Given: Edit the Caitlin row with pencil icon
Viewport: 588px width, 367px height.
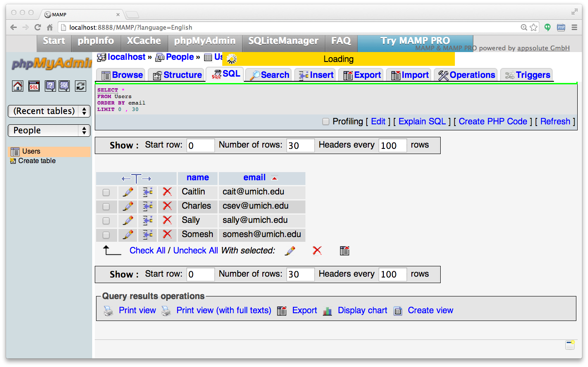Looking at the screenshot, I should point(128,192).
